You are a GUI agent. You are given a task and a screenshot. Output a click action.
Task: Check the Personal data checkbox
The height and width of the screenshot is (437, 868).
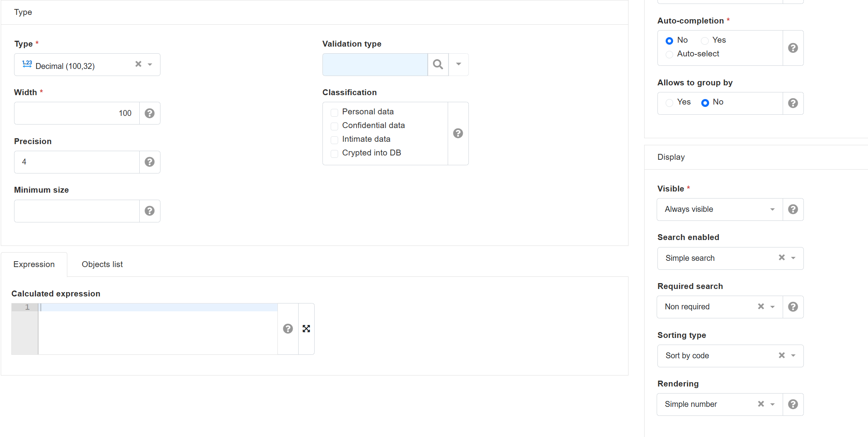(x=335, y=113)
